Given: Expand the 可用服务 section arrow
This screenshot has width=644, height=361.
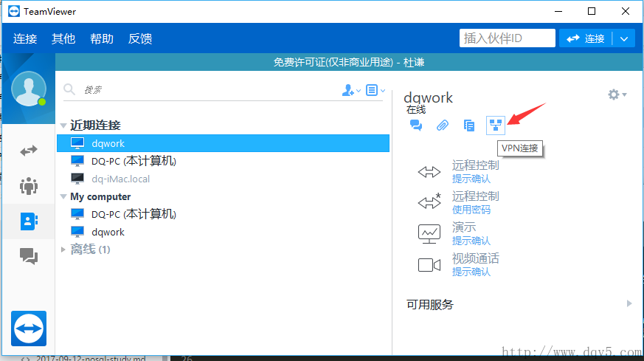Looking at the screenshot, I should [x=629, y=303].
